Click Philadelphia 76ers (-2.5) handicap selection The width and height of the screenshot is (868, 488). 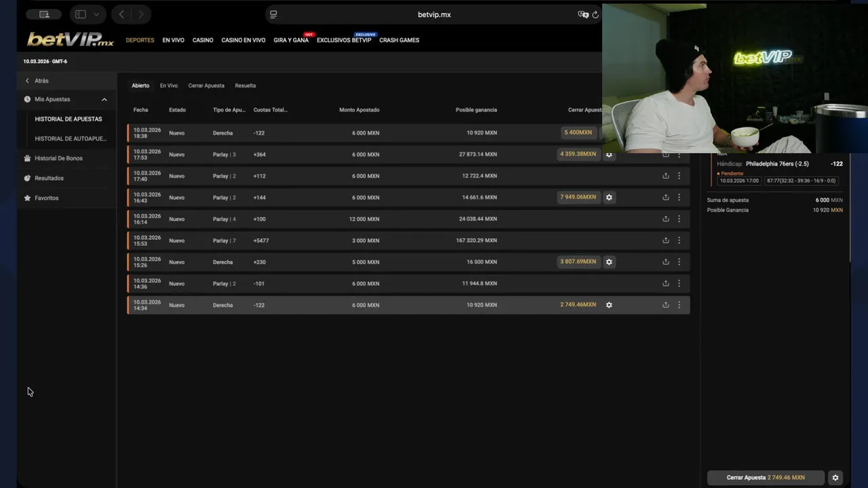point(777,164)
